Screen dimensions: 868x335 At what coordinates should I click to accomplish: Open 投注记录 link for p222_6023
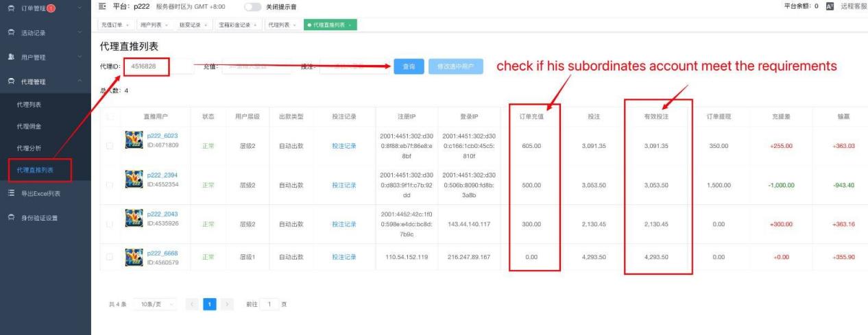pyautogui.click(x=344, y=146)
